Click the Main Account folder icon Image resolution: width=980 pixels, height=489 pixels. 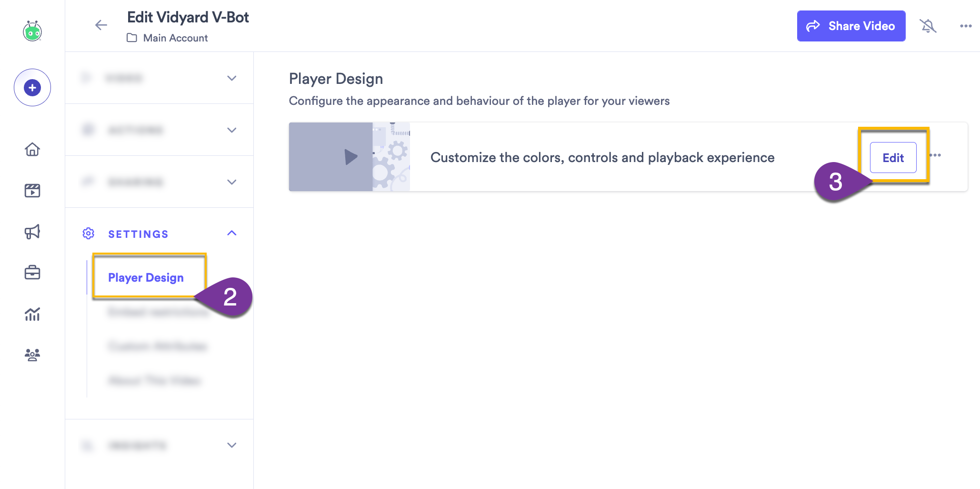pos(132,38)
